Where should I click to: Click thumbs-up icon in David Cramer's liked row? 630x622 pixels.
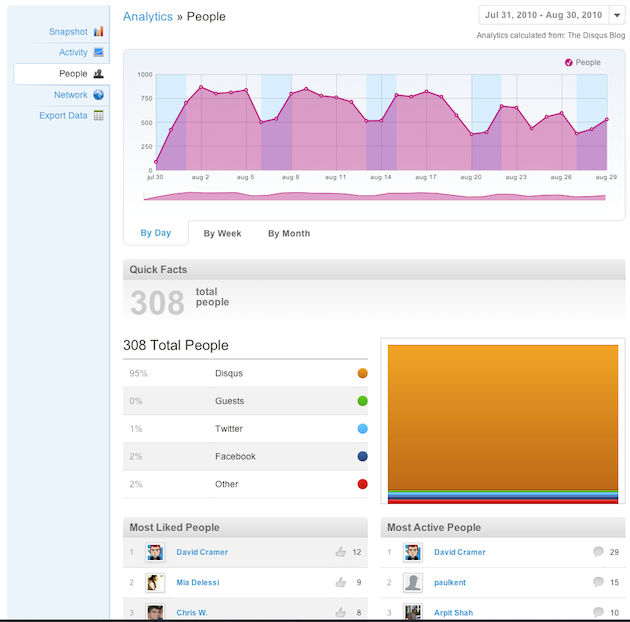(x=341, y=552)
